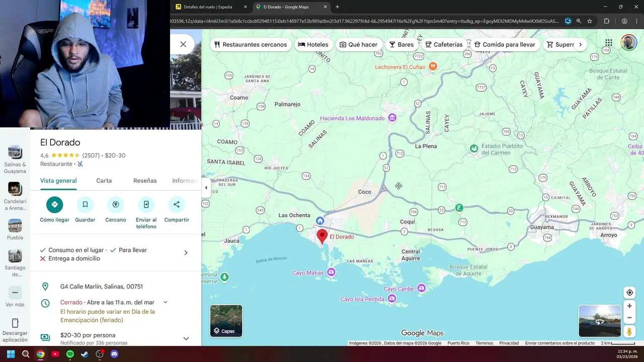
Task: Open the browser zoom indicator
Action: [579, 21]
